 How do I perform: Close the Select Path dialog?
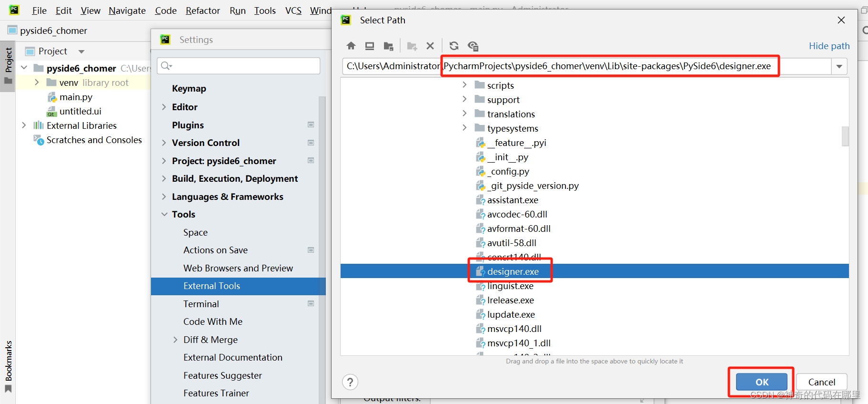pos(841,20)
